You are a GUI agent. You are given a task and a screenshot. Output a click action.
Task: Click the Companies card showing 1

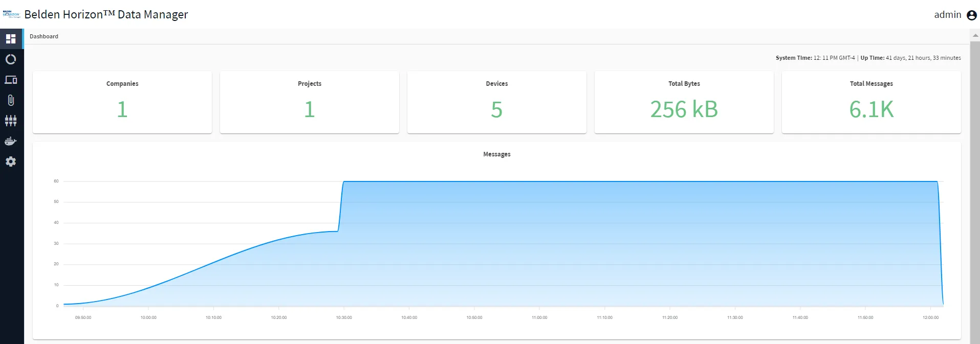point(122,102)
